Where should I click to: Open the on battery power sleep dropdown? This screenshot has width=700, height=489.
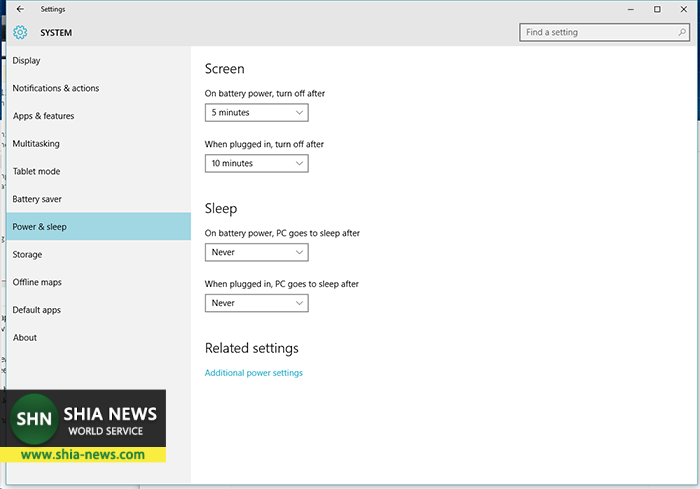click(256, 252)
